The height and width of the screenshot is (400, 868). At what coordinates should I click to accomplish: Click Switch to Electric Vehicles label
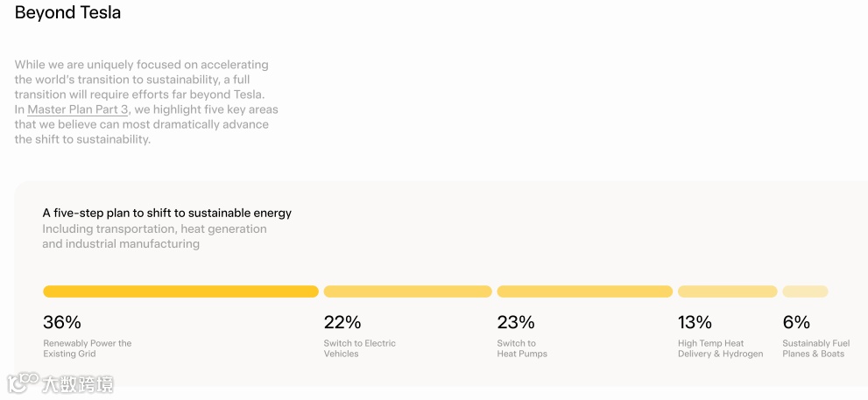point(360,348)
